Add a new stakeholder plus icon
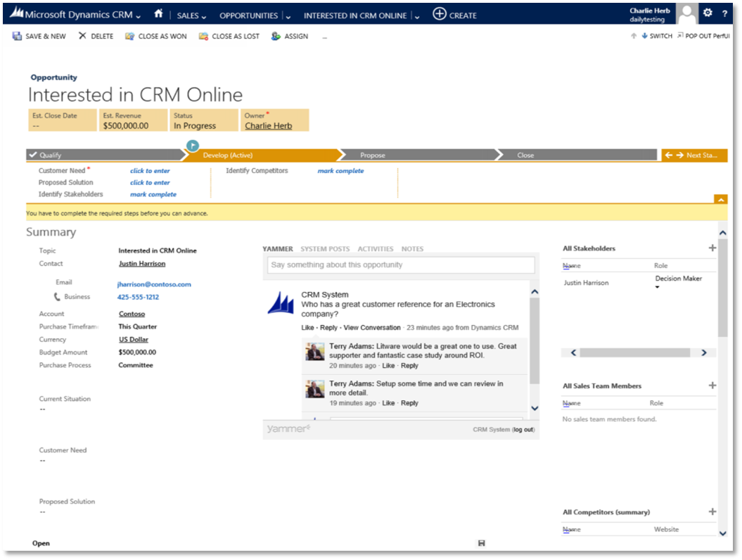 [712, 248]
